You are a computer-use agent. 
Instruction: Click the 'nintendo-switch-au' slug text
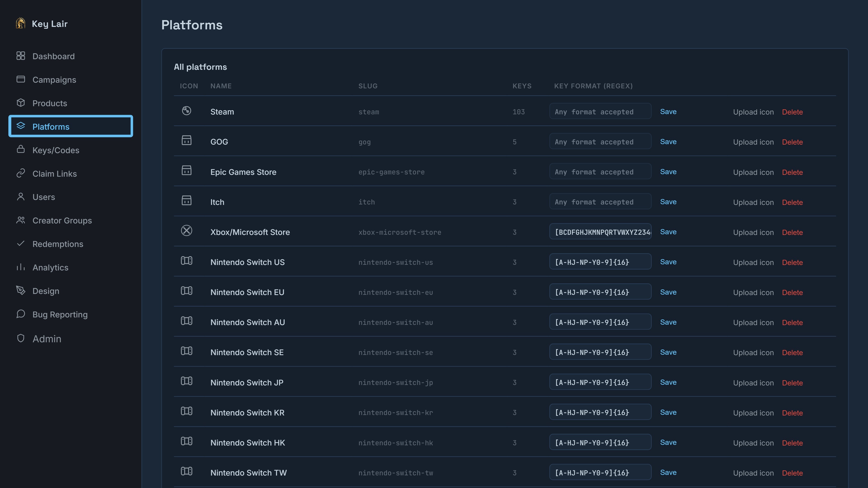(396, 322)
